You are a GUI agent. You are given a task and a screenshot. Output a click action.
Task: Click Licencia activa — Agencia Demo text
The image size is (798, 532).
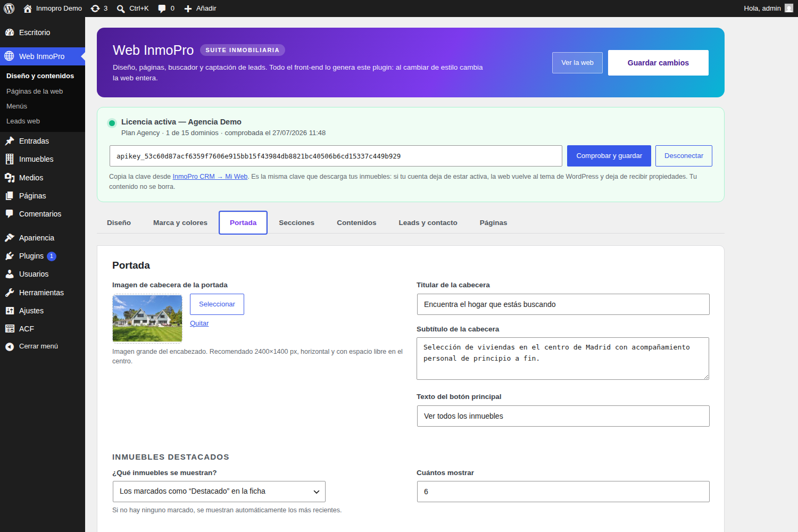click(x=181, y=122)
